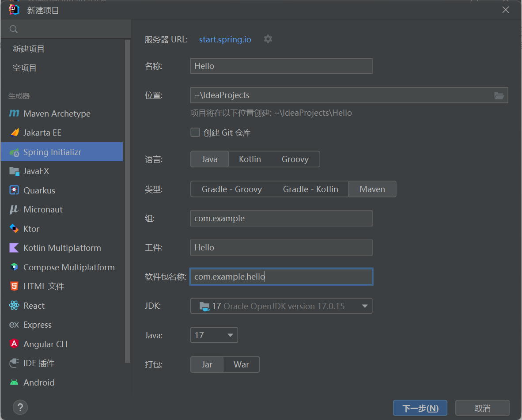The width and height of the screenshot is (522, 420).
Task: Click the 工件 artifact field
Action: coord(281,248)
